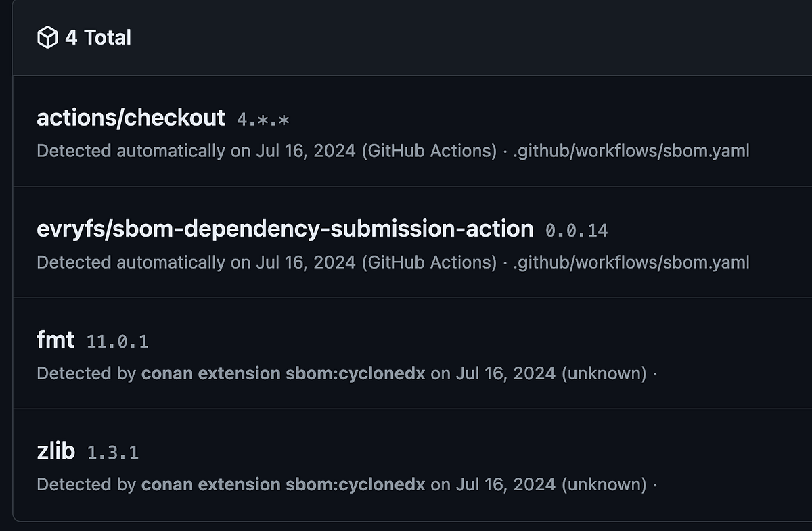Screen dimensions: 812x531
Task: Select version 0.0.14 of sbom-dependency-submission-action
Action: [577, 230]
